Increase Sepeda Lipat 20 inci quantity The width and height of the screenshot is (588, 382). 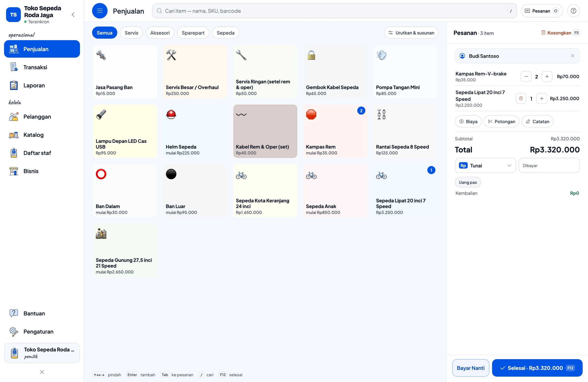pyautogui.click(x=541, y=99)
